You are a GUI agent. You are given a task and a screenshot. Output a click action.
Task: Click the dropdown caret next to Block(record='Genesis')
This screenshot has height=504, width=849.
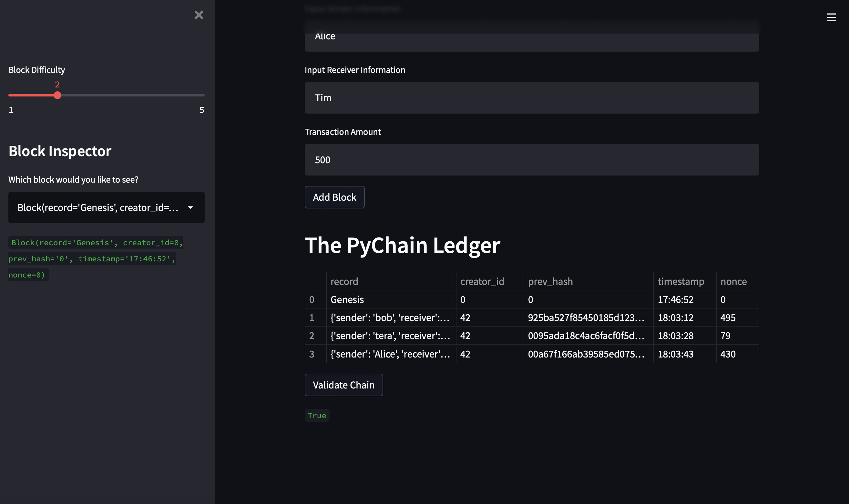[x=190, y=207]
